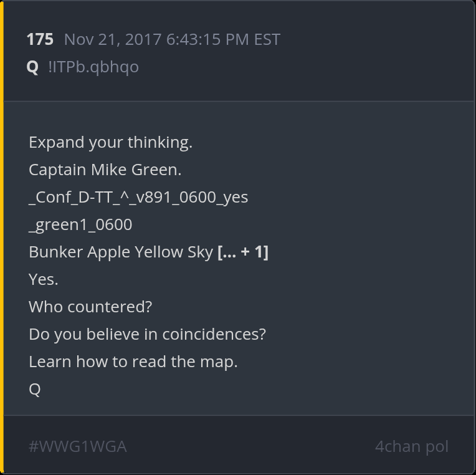
Task: Click the tripcode !ITPb.qbhqo
Action: click(x=93, y=67)
